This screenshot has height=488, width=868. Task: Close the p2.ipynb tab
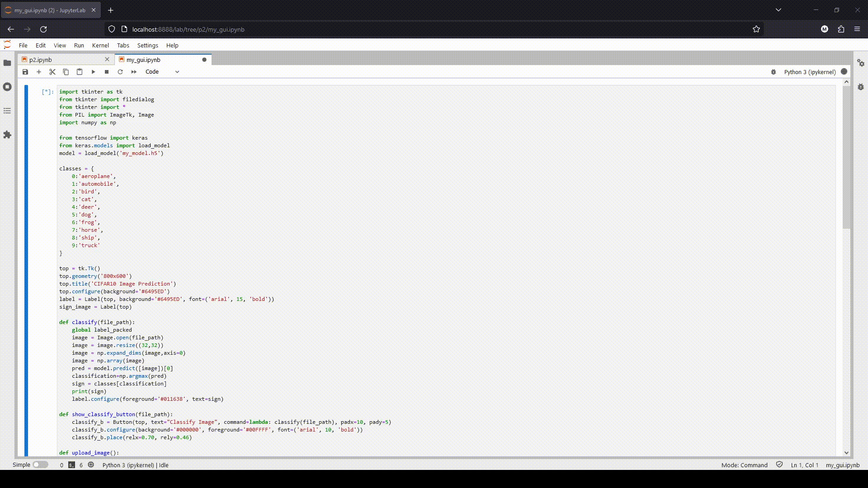(x=107, y=59)
